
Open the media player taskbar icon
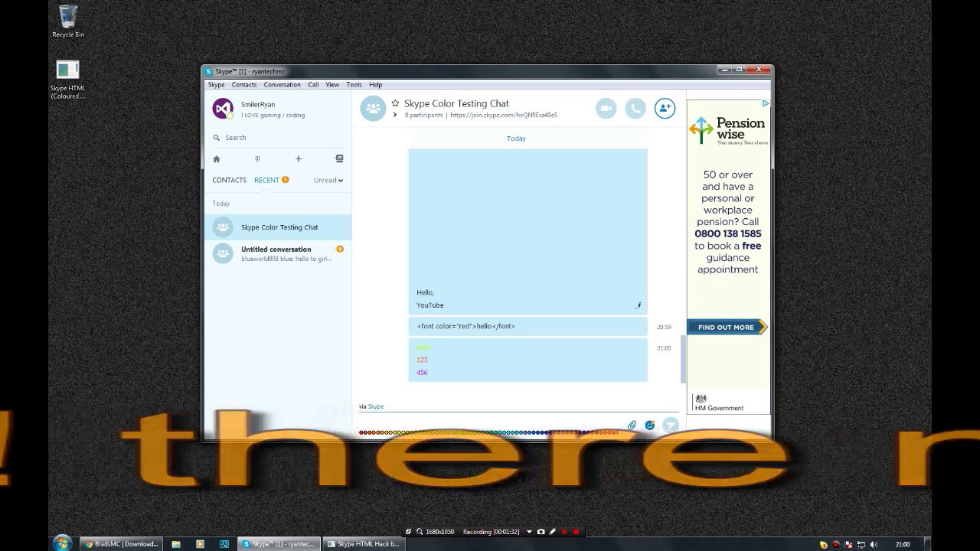201,544
